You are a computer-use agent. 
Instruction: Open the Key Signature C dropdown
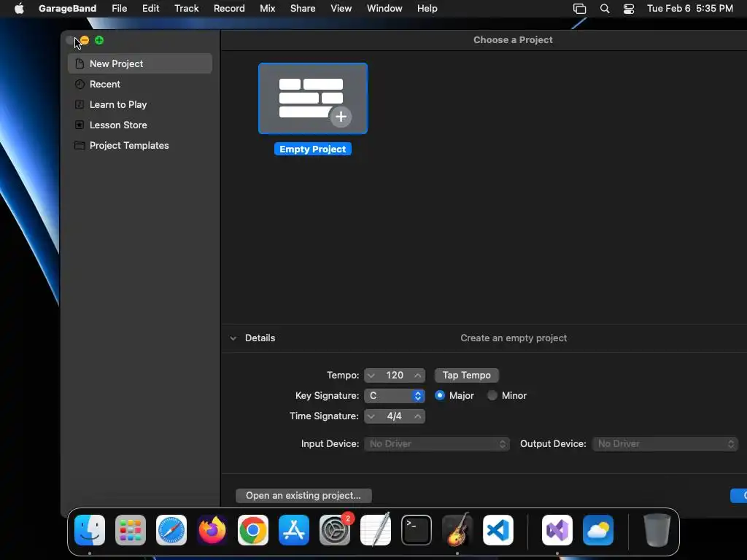[395, 396]
